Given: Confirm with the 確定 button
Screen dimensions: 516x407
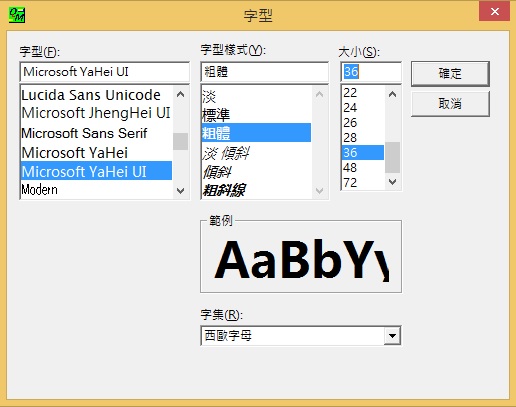Looking at the screenshot, I should tap(450, 74).
